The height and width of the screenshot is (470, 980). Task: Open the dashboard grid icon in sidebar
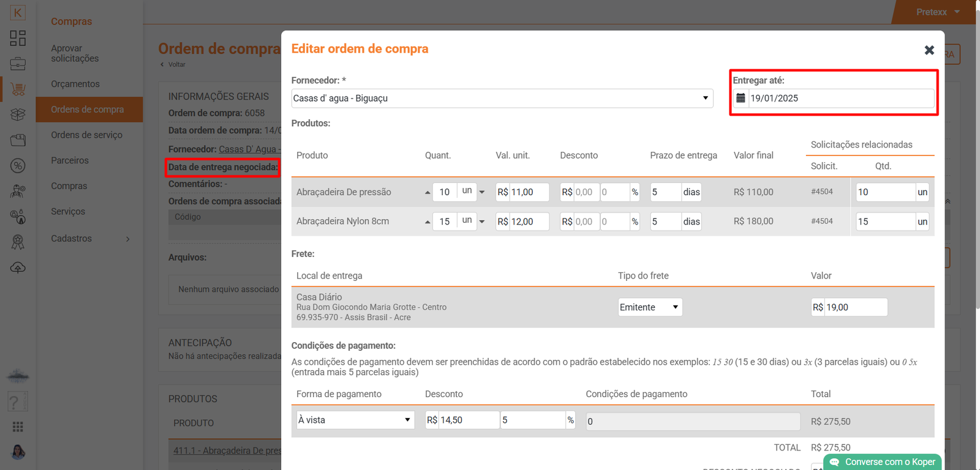[18, 38]
